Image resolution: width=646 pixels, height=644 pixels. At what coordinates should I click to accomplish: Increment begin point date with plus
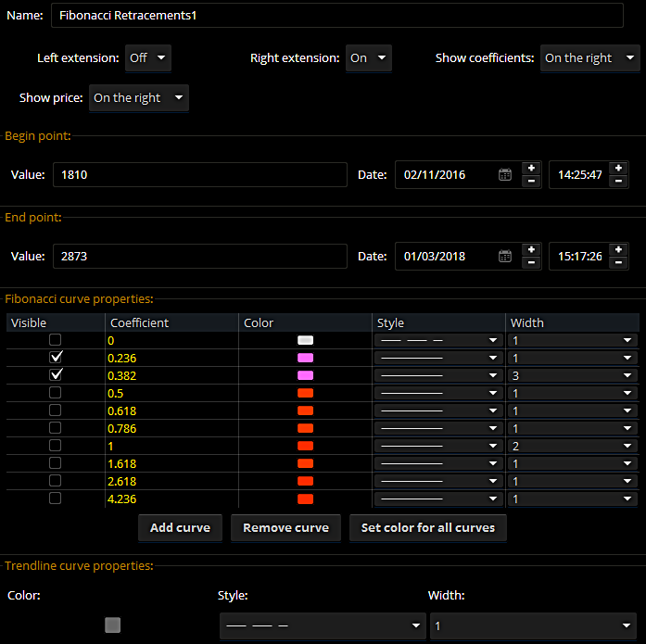click(x=531, y=168)
